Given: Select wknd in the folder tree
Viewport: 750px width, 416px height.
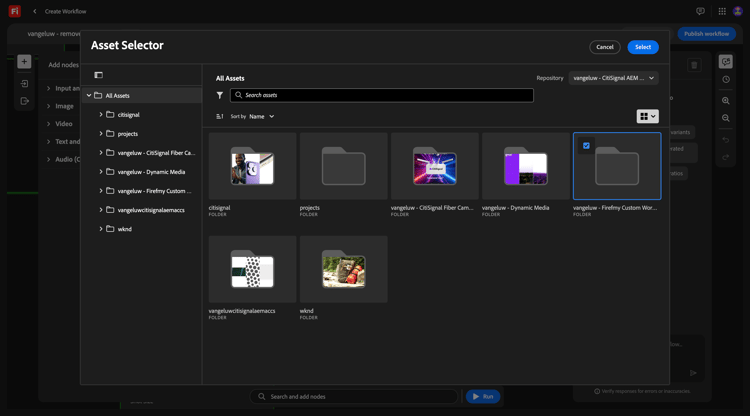Looking at the screenshot, I should pyautogui.click(x=125, y=229).
